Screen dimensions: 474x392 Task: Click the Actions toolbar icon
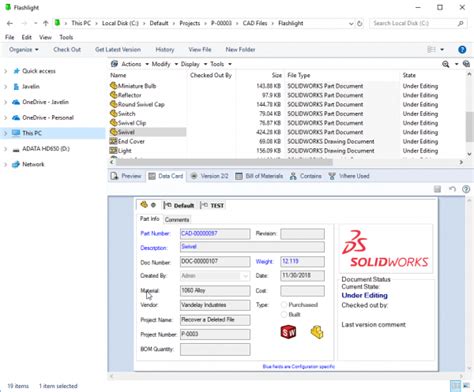(x=114, y=64)
